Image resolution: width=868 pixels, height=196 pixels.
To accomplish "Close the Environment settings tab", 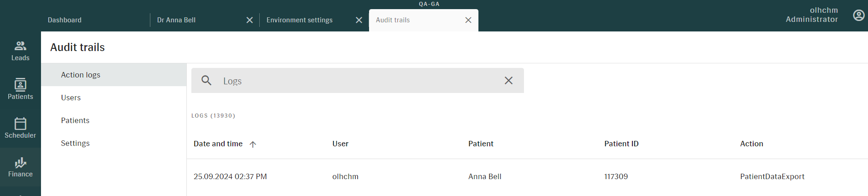I will coord(359,20).
